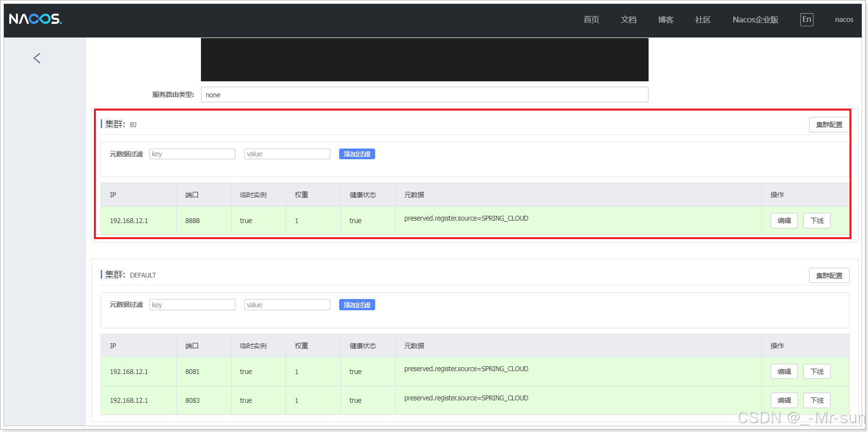868x432 pixels.
Task: Open the nacos user menu
Action: (x=844, y=19)
